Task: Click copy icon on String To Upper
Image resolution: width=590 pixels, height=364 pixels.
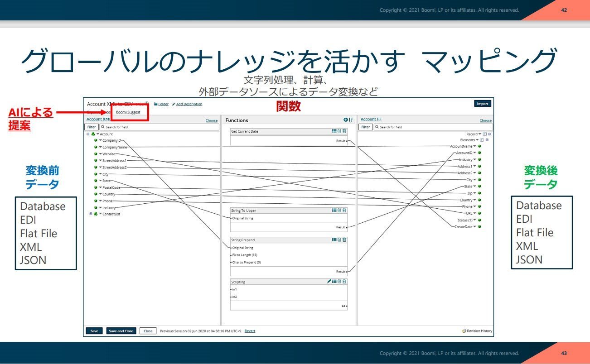Action: (x=339, y=210)
